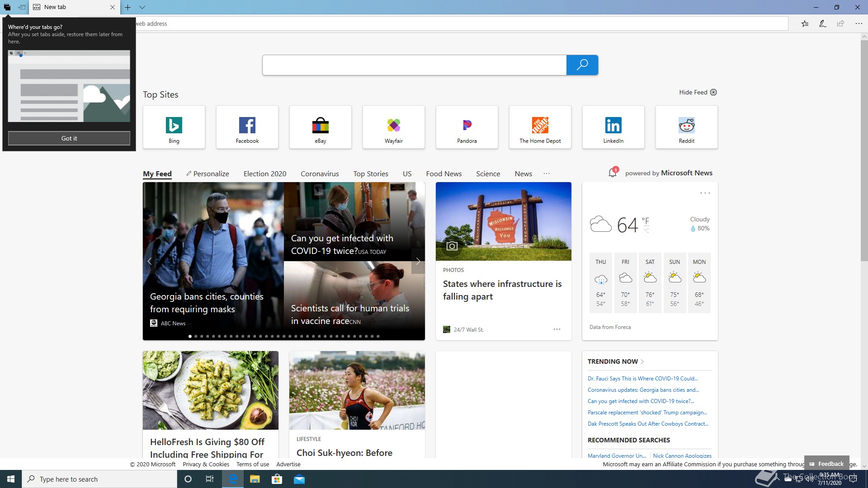Switch to Top Stories tab
868x488 pixels.
click(371, 174)
